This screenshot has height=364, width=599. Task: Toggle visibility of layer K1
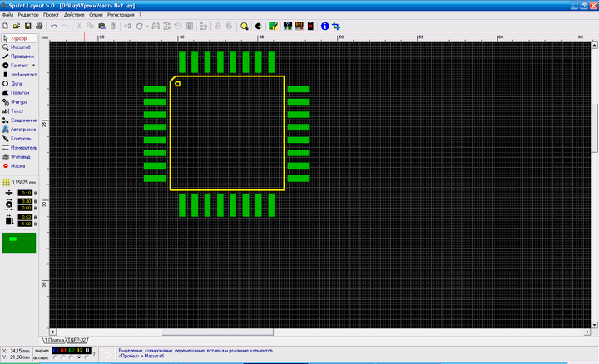(56, 351)
